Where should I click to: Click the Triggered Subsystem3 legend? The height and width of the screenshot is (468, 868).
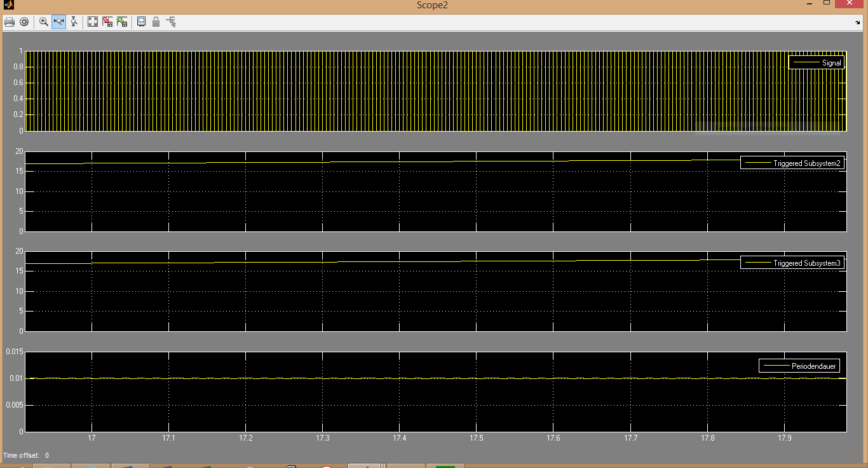792,263
